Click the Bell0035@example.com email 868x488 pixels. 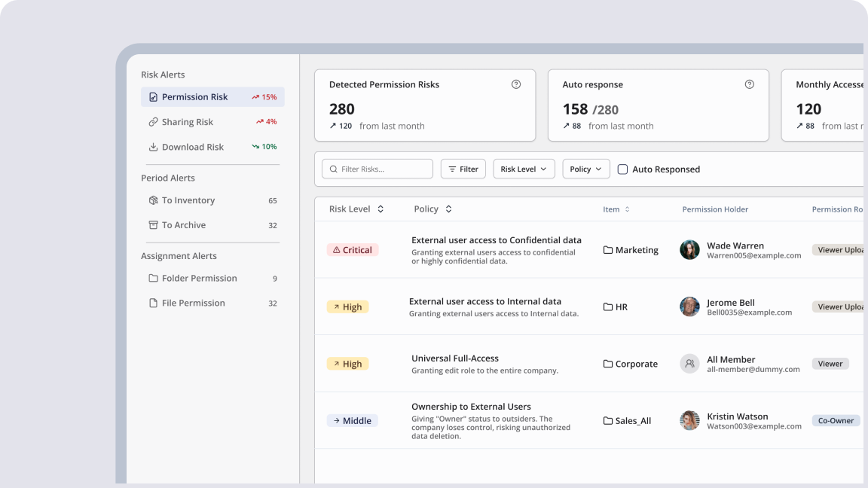[750, 313]
